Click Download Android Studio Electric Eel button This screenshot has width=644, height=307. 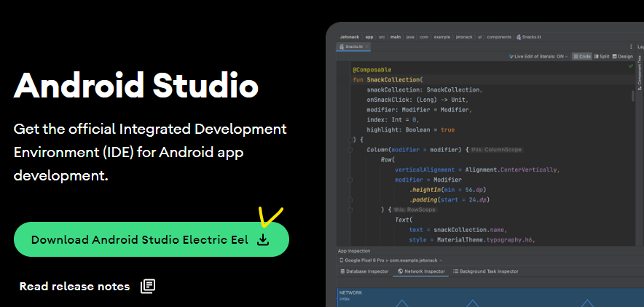click(x=151, y=240)
